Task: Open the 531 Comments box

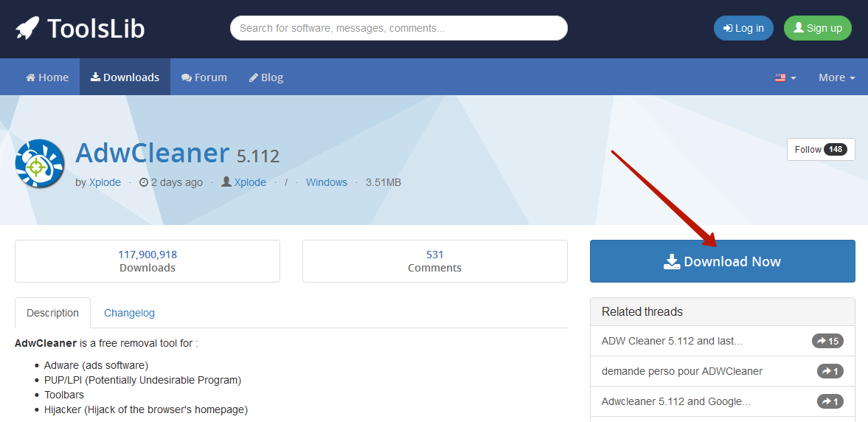Action: coord(434,261)
